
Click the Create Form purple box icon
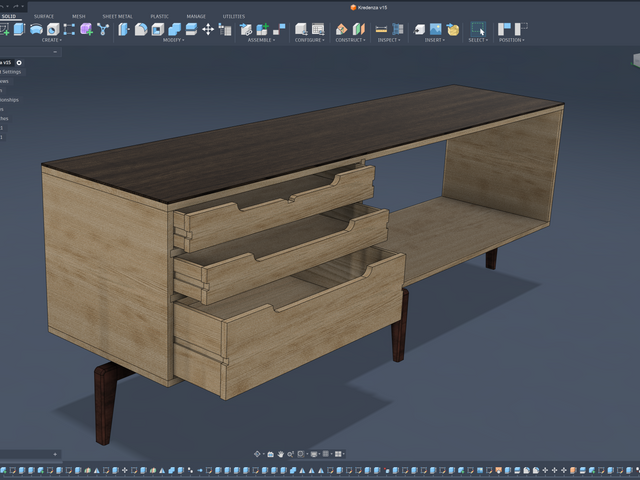coord(86,29)
